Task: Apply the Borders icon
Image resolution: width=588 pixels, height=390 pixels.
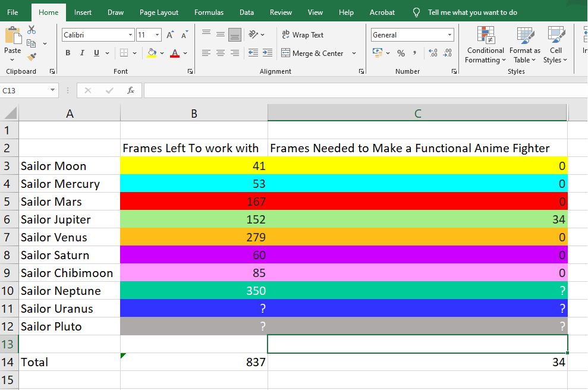Action: point(124,53)
